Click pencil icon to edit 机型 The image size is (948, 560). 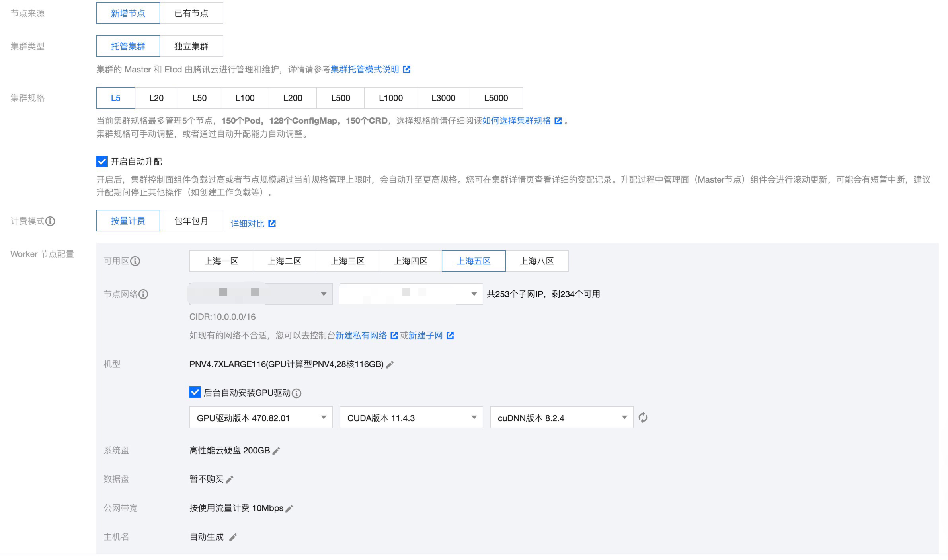click(390, 364)
